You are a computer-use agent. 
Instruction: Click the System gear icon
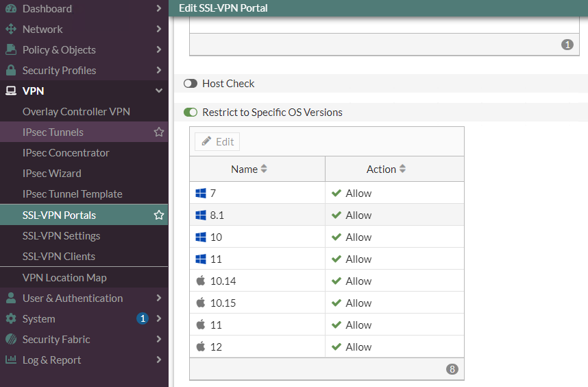(x=11, y=319)
